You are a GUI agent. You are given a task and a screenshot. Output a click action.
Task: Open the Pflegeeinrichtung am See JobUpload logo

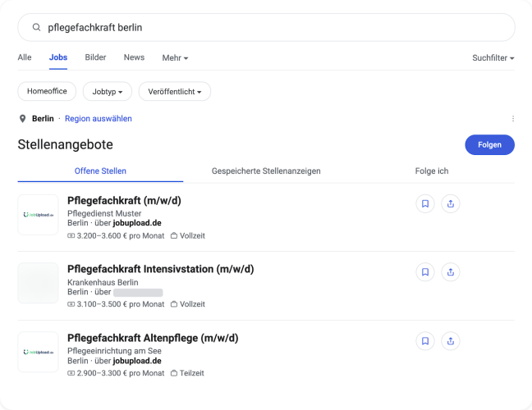click(38, 352)
